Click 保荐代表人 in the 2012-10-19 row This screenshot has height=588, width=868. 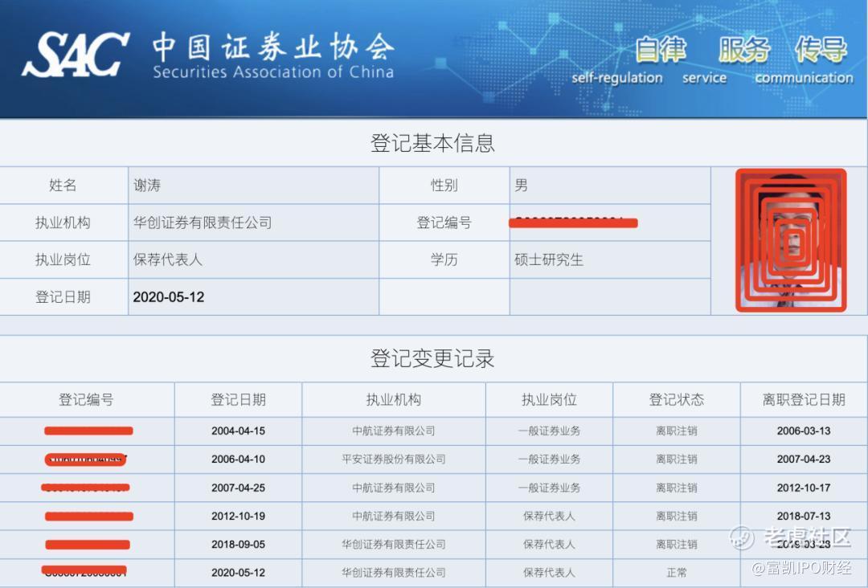549,516
